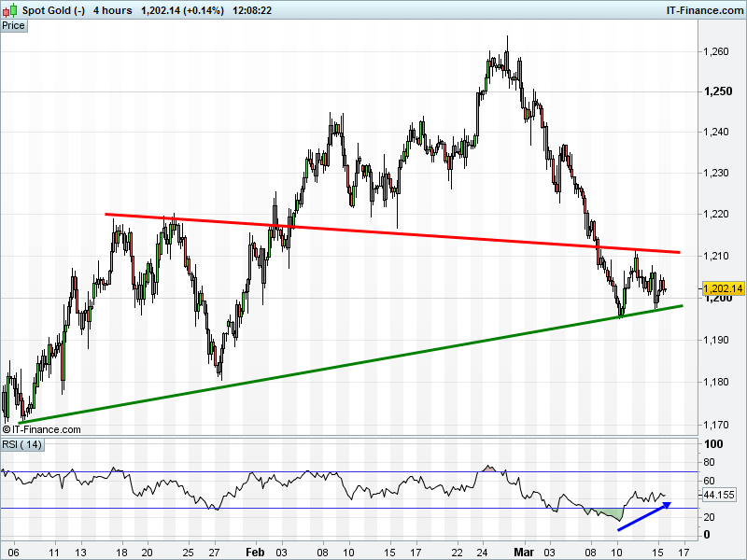Click the 1,170 price axis label
The width and height of the screenshot is (747, 560).
point(716,425)
